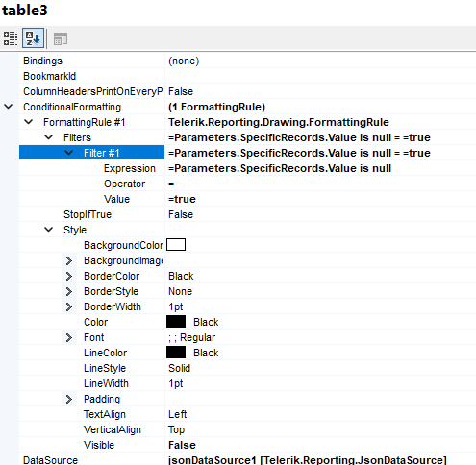The height and width of the screenshot is (465, 476).
Task: Select the Alphabetical sort icon
Action: pyautogui.click(x=33, y=38)
